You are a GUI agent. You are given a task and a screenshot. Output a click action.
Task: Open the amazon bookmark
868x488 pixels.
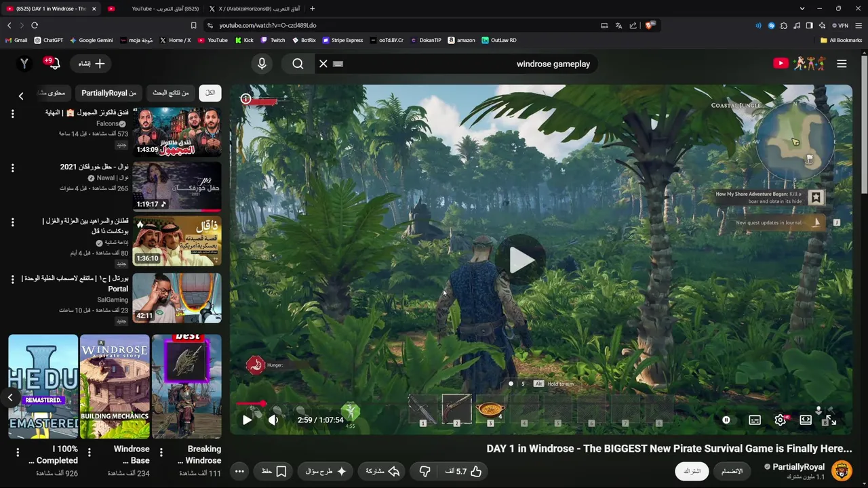click(461, 40)
